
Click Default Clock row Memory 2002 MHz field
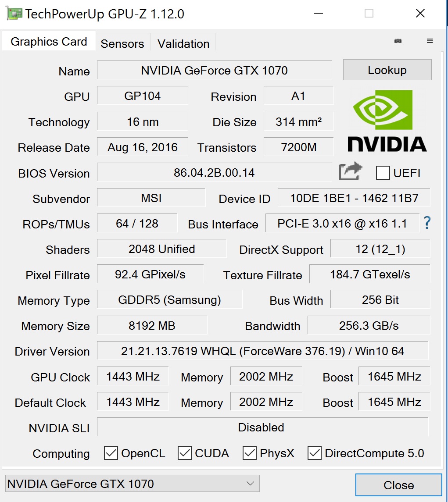click(266, 402)
